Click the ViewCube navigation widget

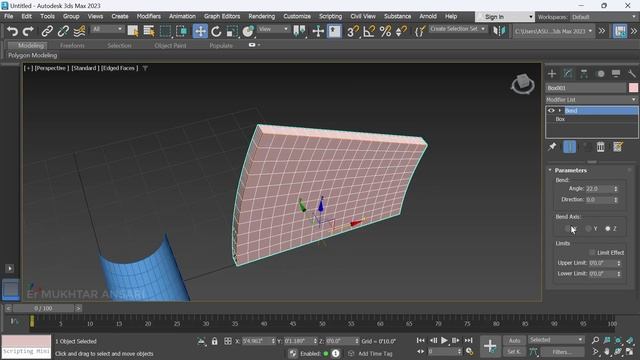(x=522, y=84)
